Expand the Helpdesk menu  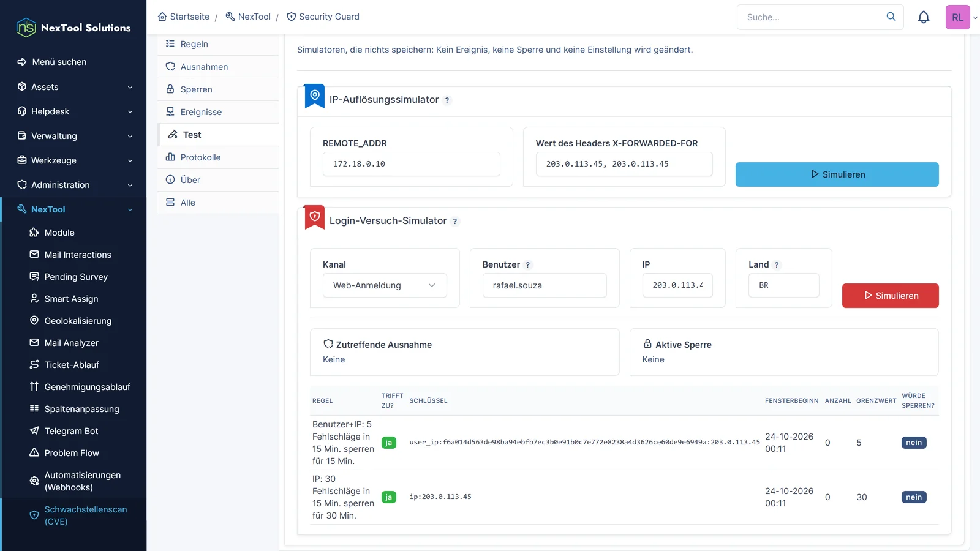click(x=73, y=111)
